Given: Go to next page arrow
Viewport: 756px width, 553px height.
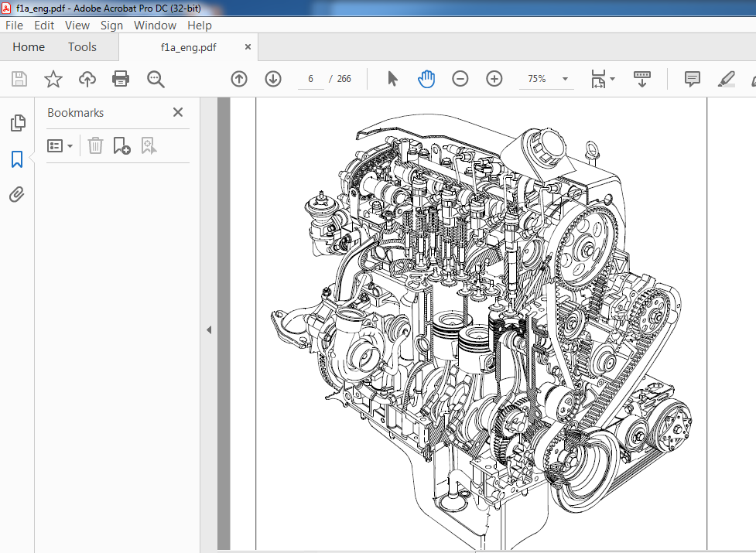Looking at the screenshot, I should pyautogui.click(x=273, y=79).
